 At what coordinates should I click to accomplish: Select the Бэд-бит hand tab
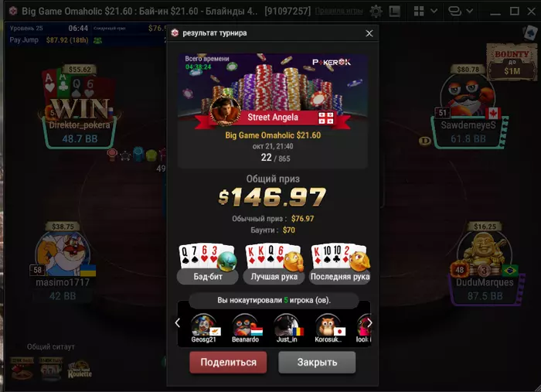[208, 277]
